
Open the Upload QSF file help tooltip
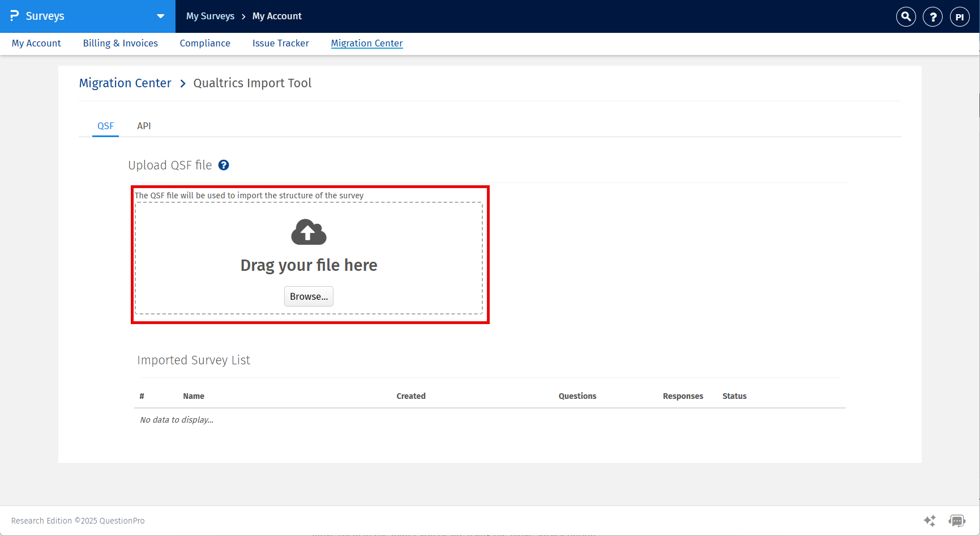pos(224,165)
